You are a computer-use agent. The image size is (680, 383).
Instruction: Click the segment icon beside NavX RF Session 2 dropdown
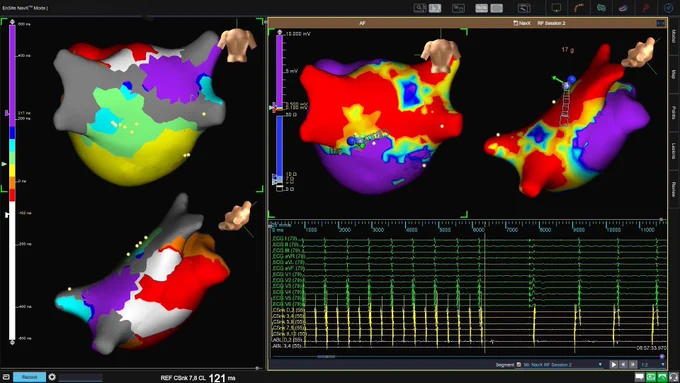(519, 365)
